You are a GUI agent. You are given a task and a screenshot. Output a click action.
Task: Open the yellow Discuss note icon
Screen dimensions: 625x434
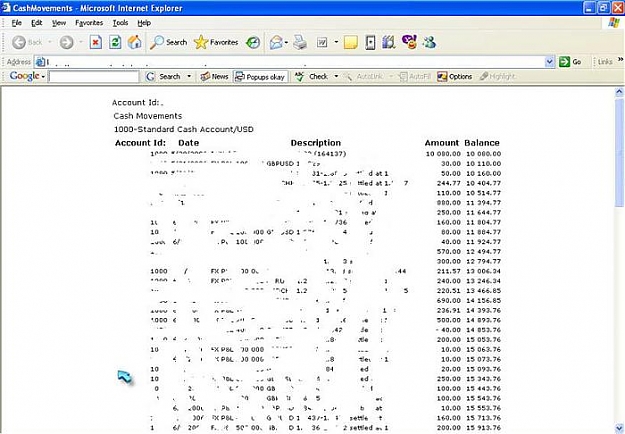click(x=350, y=42)
